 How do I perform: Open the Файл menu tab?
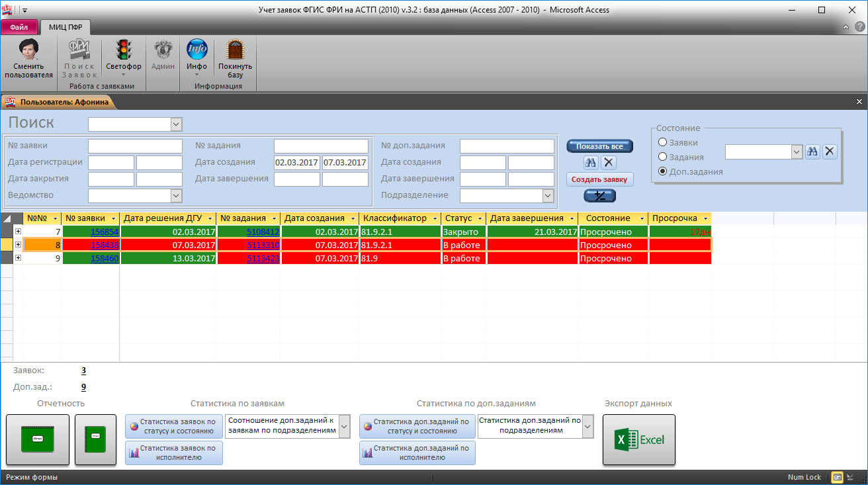point(19,27)
